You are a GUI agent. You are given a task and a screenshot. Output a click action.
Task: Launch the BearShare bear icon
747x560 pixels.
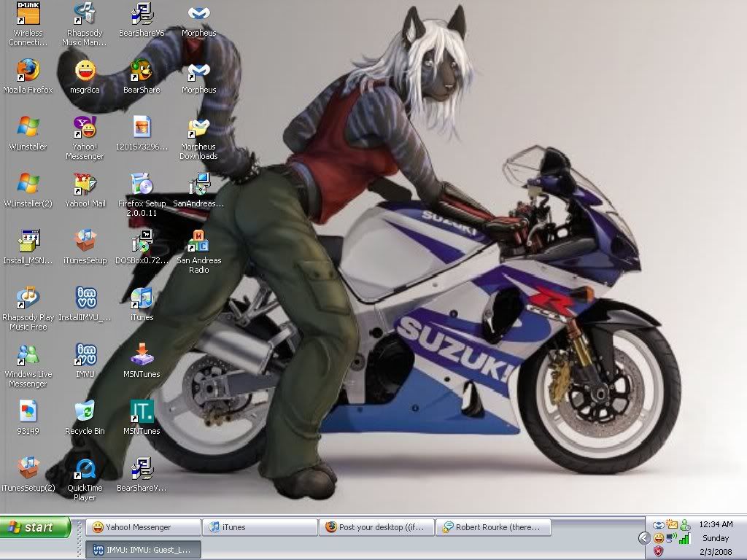coord(142,76)
